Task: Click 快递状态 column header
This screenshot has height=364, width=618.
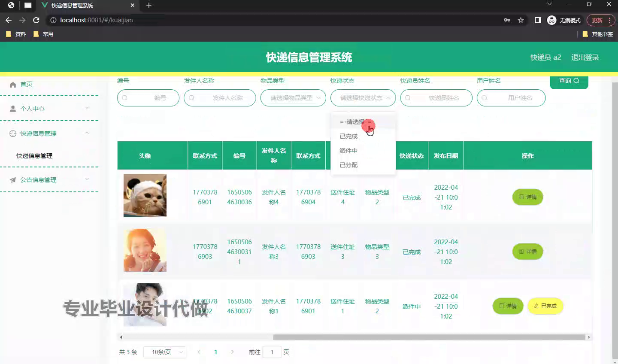Action: 412,156
